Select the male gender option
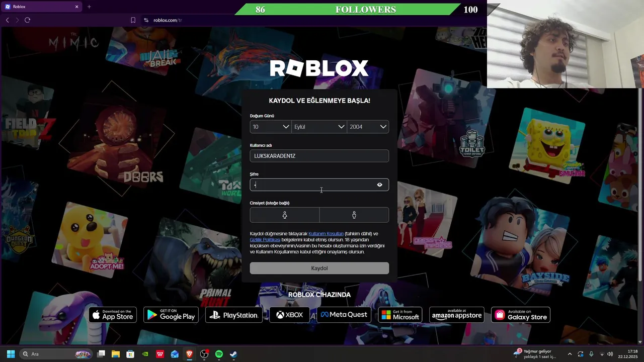The image size is (644, 362). point(354,215)
